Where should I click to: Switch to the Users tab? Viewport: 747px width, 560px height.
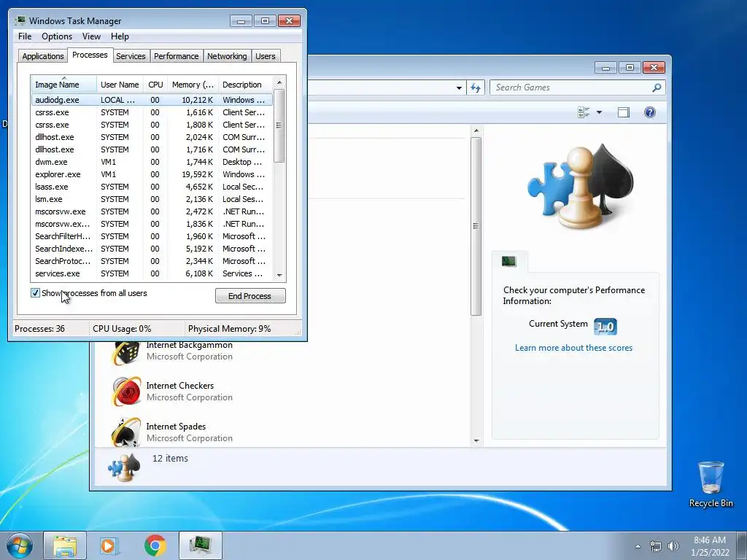(x=266, y=56)
